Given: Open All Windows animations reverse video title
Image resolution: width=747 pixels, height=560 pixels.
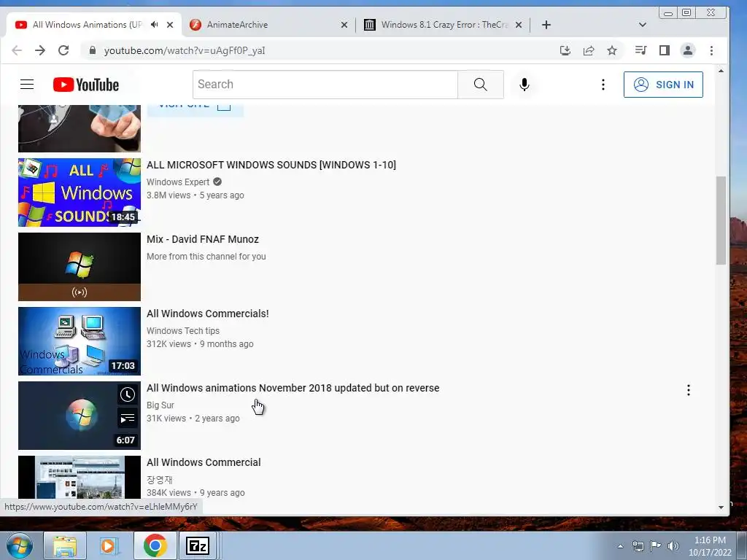Looking at the screenshot, I should (293, 388).
